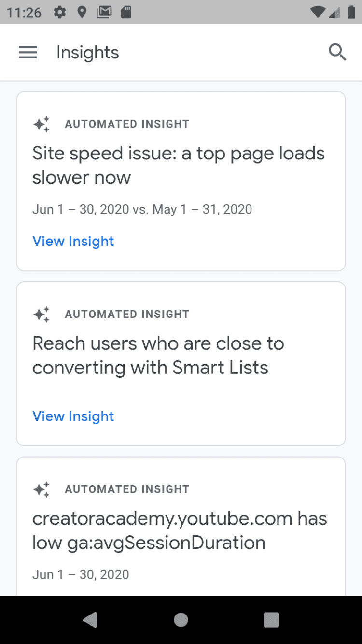Tap the search magnifier icon
The width and height of the screenshot is (362, 644).
click(x=337, y=52)
